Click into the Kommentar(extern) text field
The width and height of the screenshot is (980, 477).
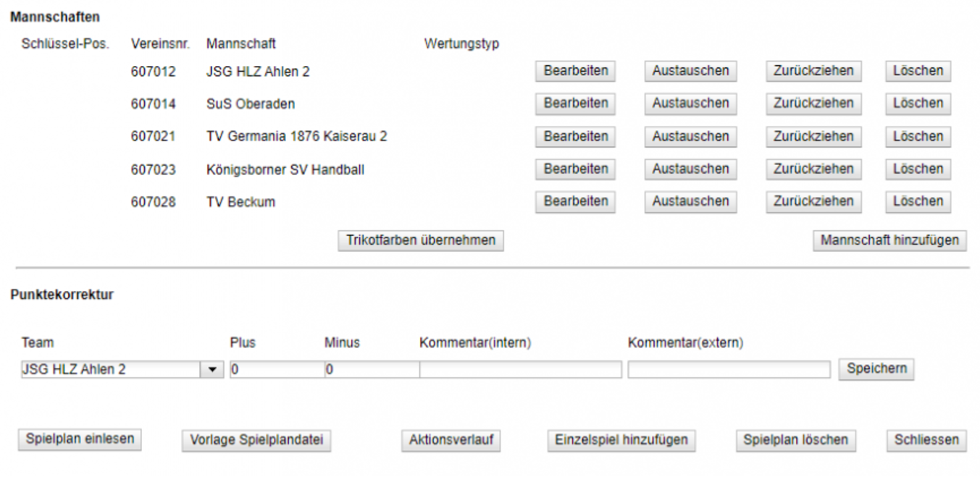coord(729,370)
